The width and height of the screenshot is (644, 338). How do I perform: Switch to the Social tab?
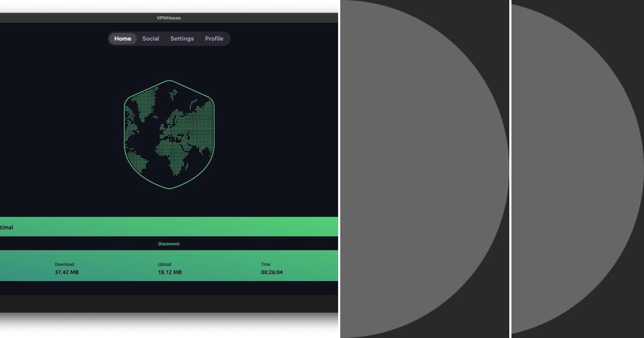[x=151, y=39]
